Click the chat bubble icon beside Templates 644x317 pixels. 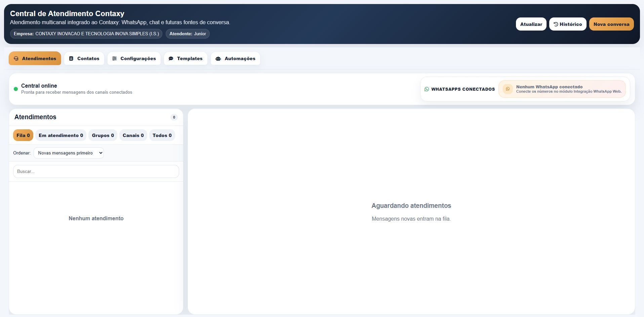[x=171, y=58]
